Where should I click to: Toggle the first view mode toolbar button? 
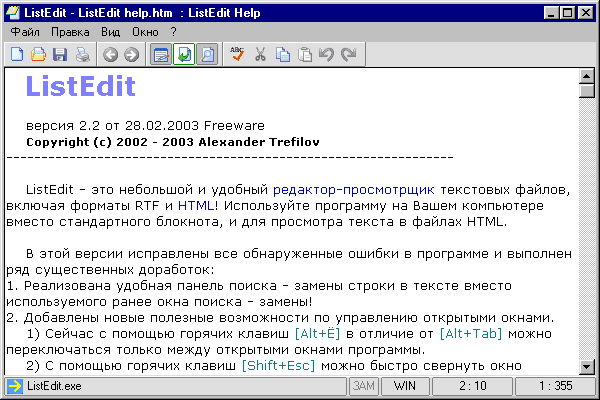(x=161, y=55)
